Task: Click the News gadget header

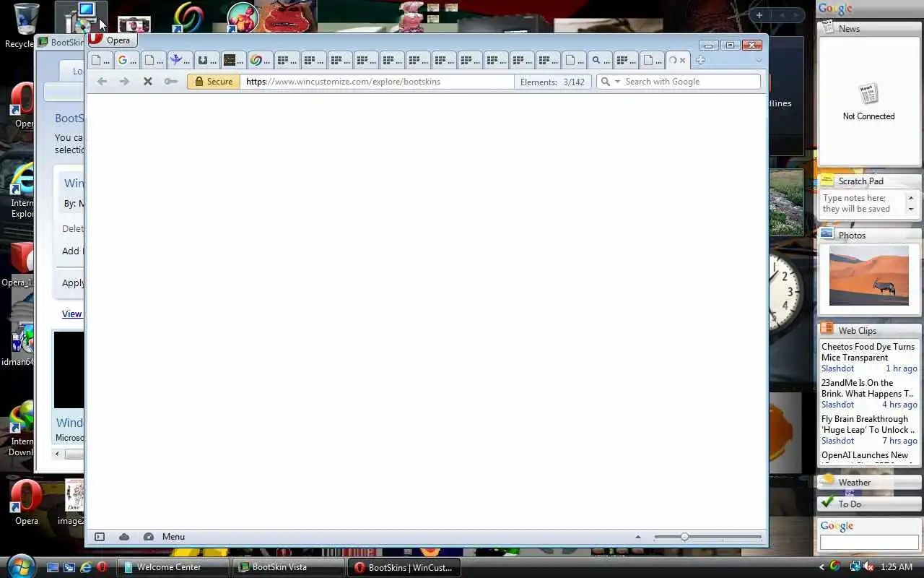Action: (x=869, y=29)
